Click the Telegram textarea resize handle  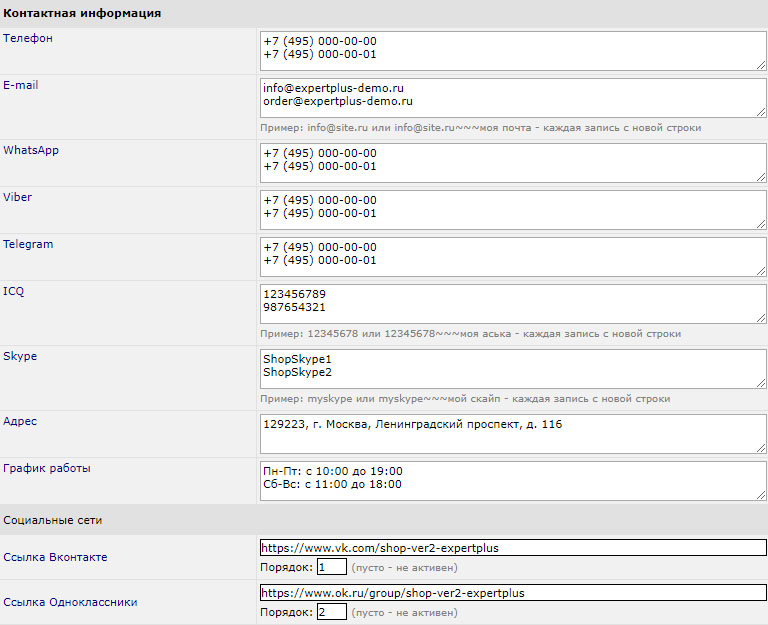(x=761, y=271)
